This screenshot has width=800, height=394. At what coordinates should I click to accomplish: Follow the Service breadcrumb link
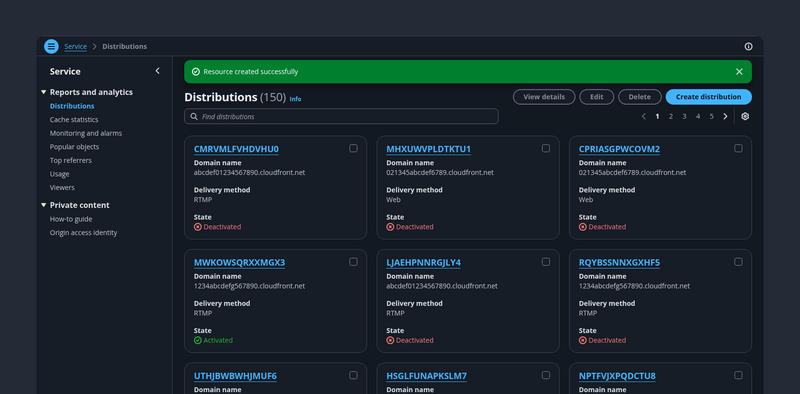pos(76,46)
